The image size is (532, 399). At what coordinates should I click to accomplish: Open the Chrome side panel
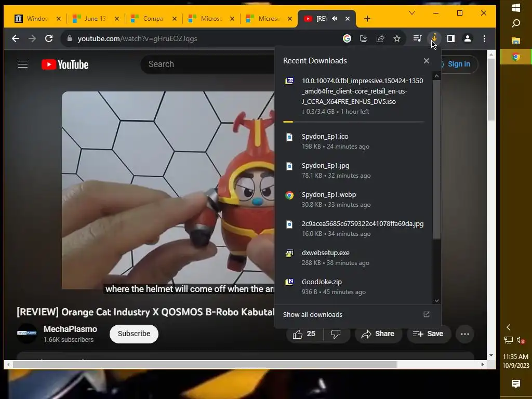coord(450,38)
